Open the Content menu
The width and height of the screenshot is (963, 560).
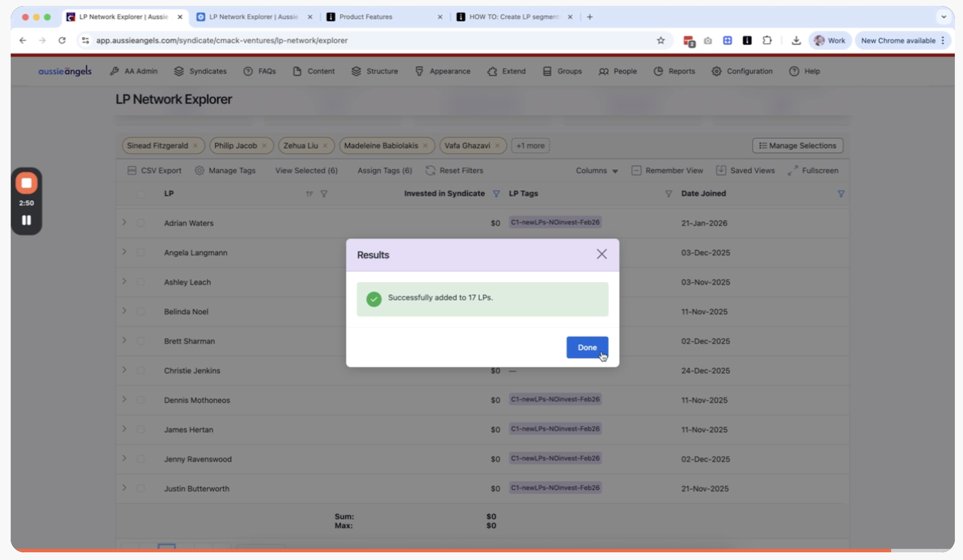pyautogui.click(x=314, y=71)
